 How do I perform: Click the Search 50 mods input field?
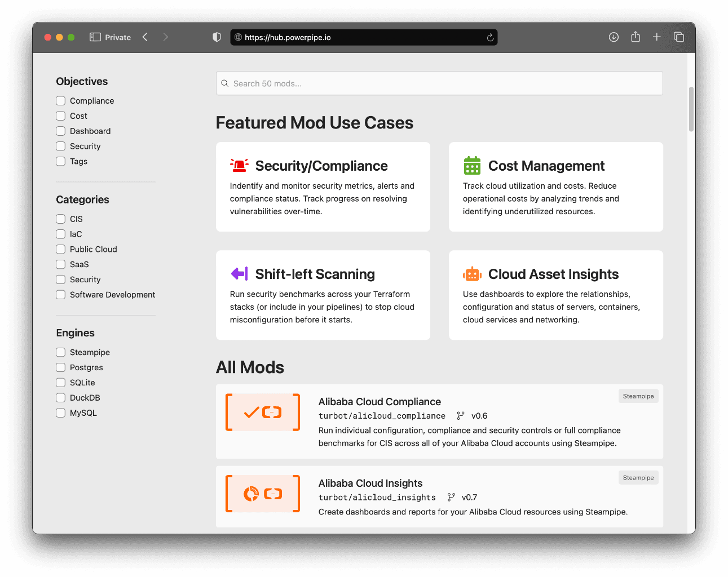pyautogui.click(x=439, y=83)
